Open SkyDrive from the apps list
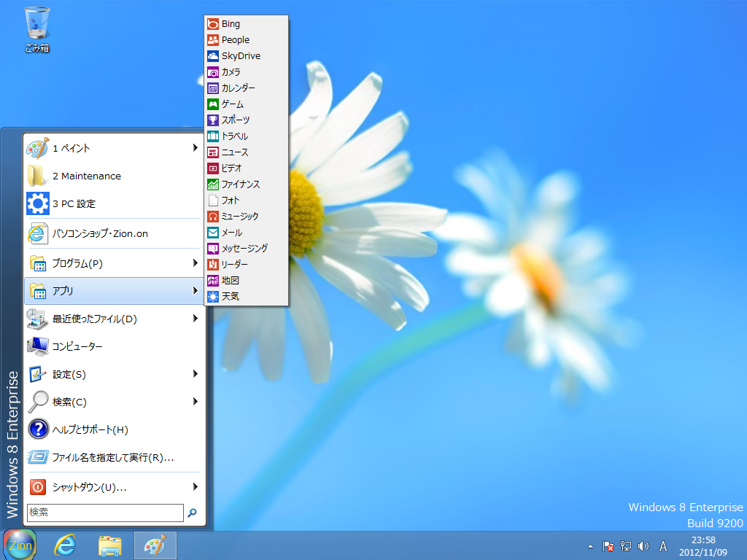747x560 pixels. pyautogui.click(x=240, y=56)
